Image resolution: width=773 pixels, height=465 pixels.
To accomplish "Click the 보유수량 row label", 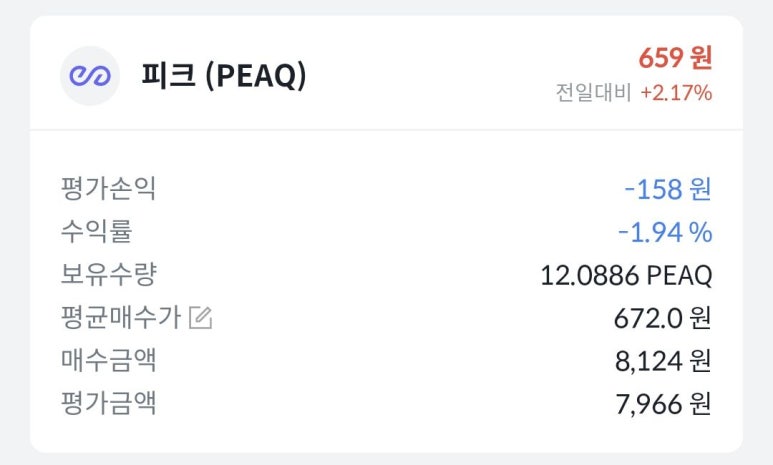I will (108, 274).
